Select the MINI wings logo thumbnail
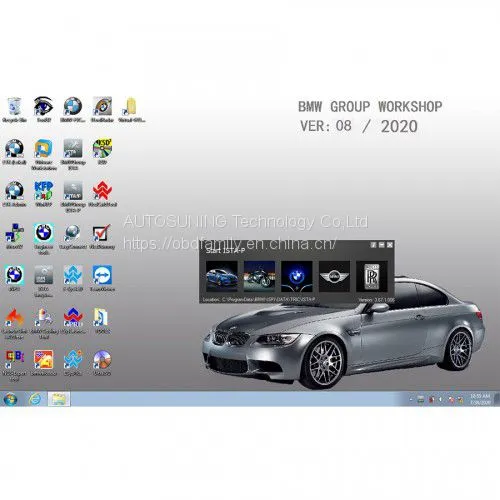 click(x=334, y=277)
